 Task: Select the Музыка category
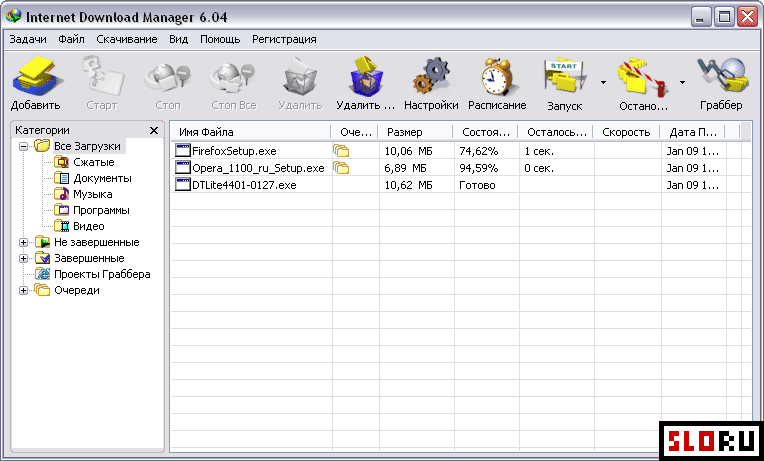[x=93, y=194]
